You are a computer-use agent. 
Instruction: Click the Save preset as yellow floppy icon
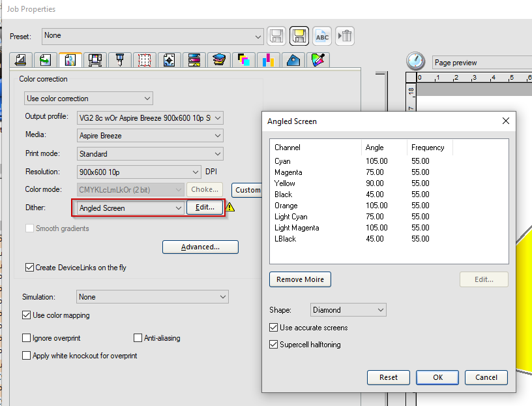(x=299, y=36)
